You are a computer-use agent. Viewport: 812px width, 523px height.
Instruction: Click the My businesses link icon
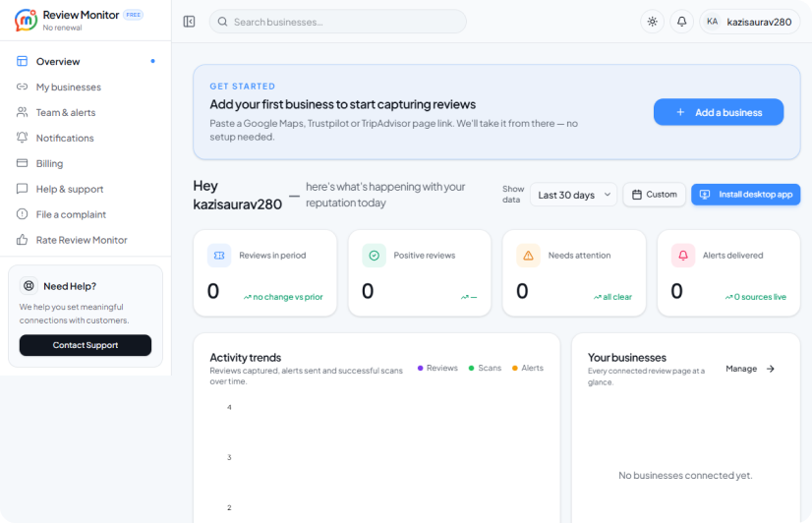[23, 87]
